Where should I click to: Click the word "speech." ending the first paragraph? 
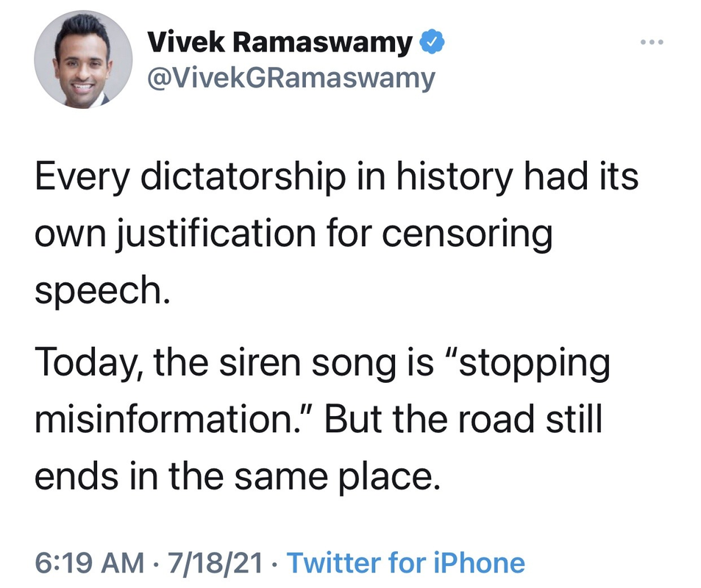point(102,290)
